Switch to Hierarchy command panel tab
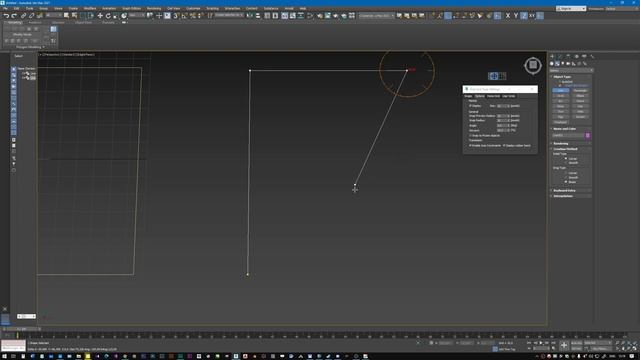The image size is (640, 360). tap(568, 56)
